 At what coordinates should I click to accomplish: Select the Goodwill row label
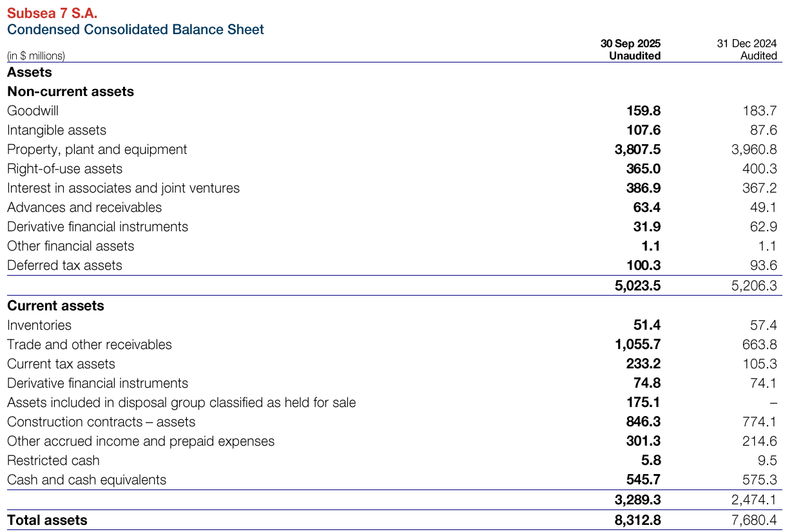(33, 111)
